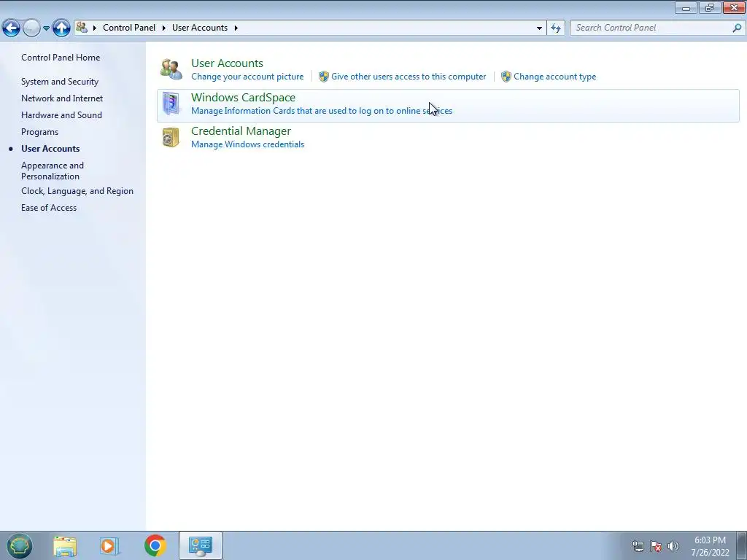Open the Action Center flag icon
The image size is (747, 560).
656,546
